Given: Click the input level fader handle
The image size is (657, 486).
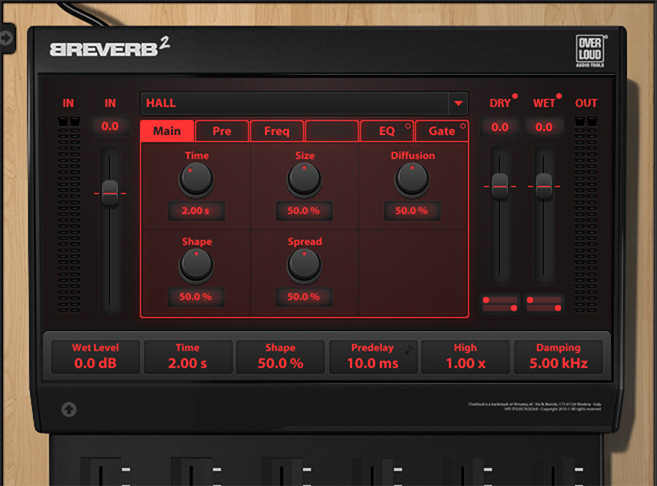Looking at the screenshot, I should (x=110, y=193).
